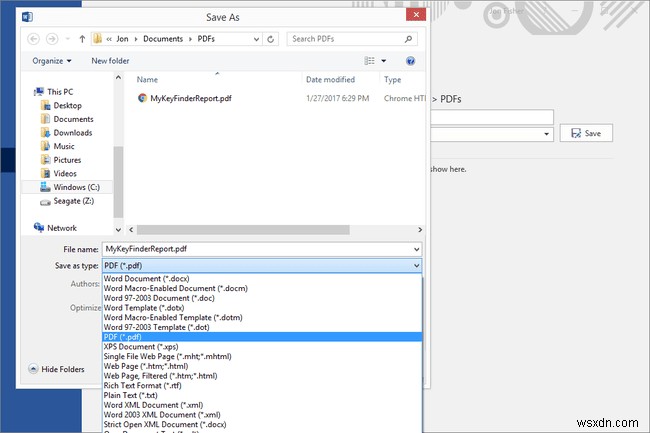650x433 pixels.
Task: Sort by Type column header
Action: point(392,80)
